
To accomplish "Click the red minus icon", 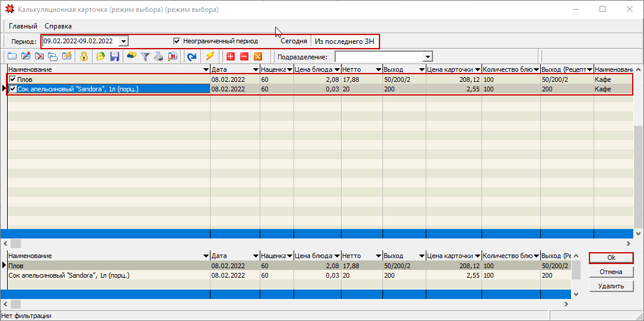I will point(244,57).
